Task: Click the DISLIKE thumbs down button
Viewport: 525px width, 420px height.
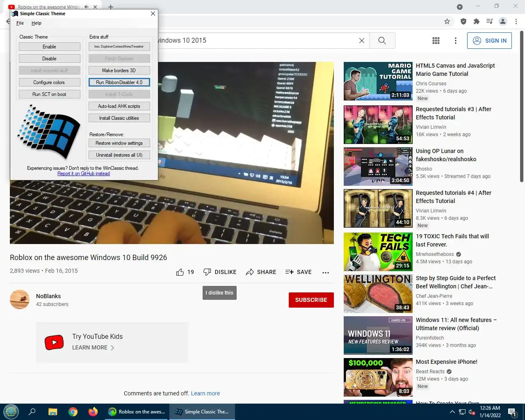Action: pyautogui.click(x=220, y=272)
